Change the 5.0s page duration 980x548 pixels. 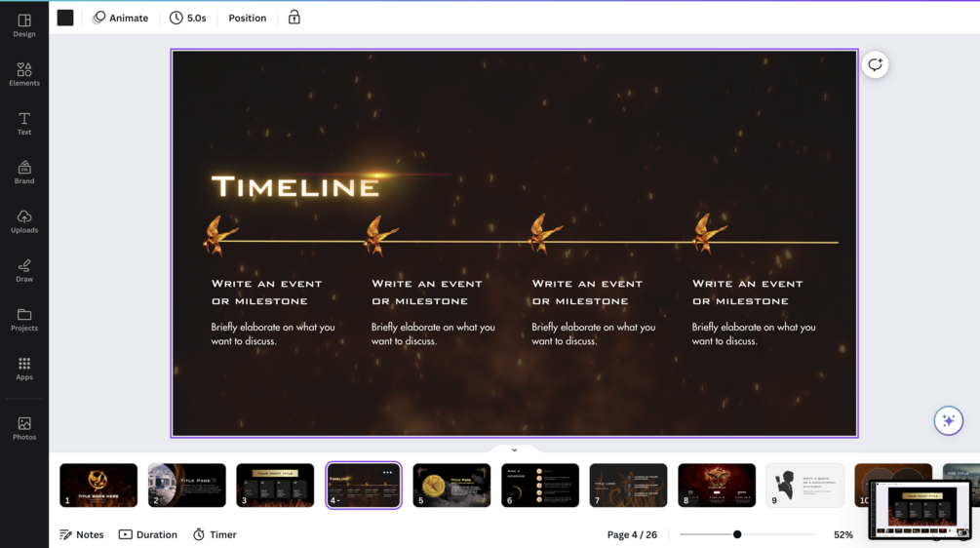(x=188, y=18)
